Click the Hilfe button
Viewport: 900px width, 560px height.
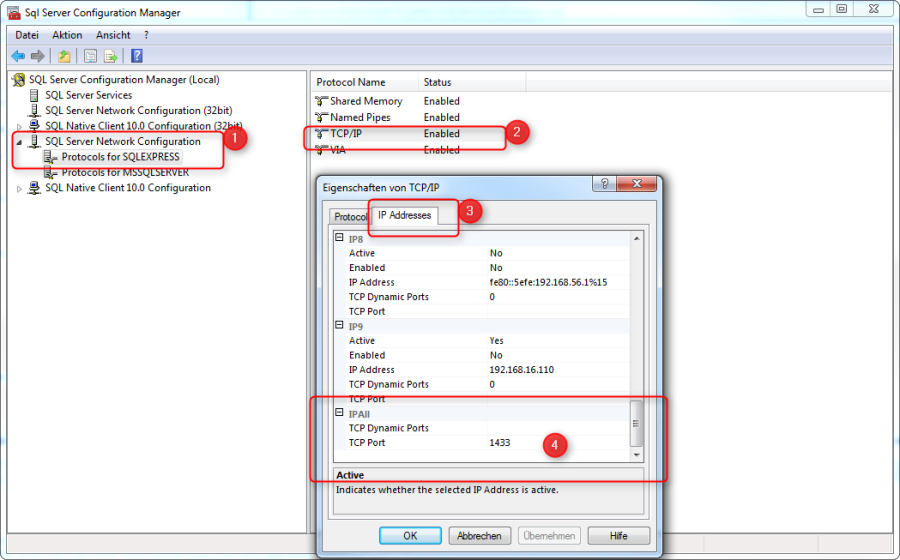pyautogui.click(x=619, y=536)
